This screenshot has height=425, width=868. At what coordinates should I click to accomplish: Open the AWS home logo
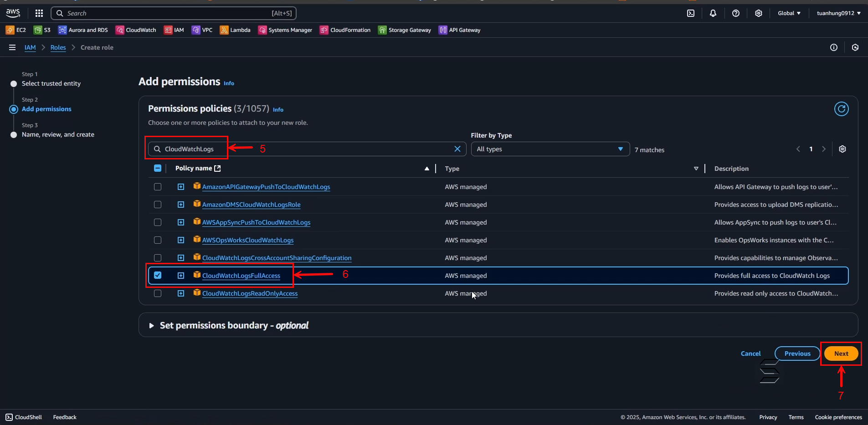point(13,13)
